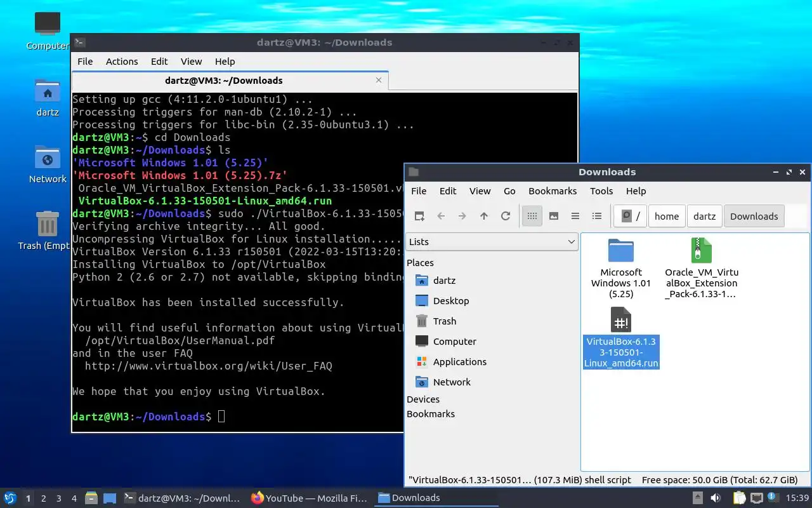Switch to workspace 3
Screen dimensions: 812x508
[59, 498]
